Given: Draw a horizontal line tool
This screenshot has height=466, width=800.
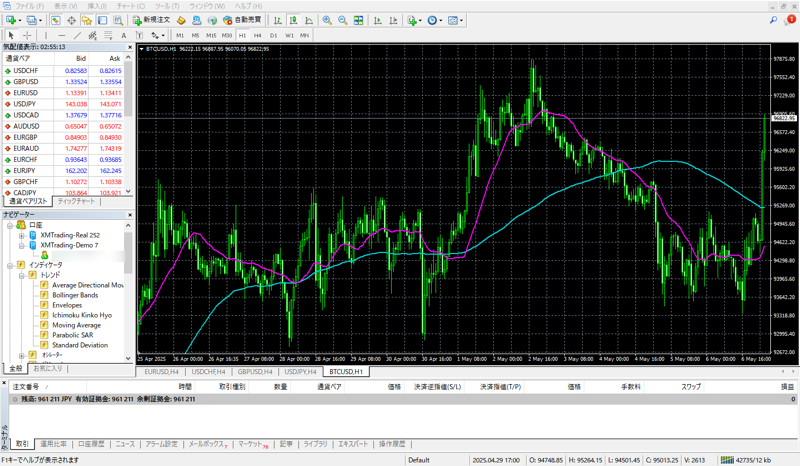Looking at the screenshot, I should pyautogui.click(x=62, y=35).
